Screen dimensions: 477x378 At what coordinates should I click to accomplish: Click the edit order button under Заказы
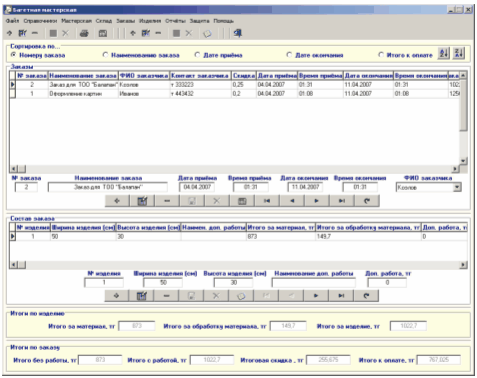pyautogui.click(x=142, y=201)
